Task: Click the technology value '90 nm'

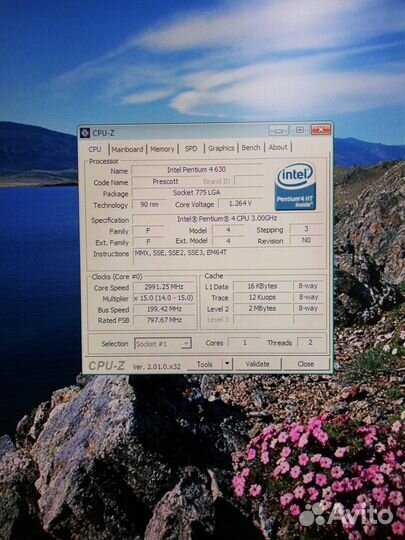Action: click(x=150, y=205)
